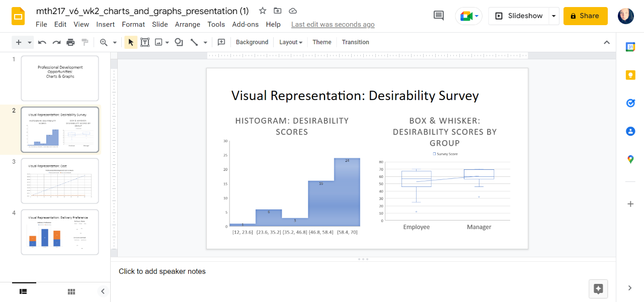
Task: Activate the Paint format tool
Action: click(85, 42)
